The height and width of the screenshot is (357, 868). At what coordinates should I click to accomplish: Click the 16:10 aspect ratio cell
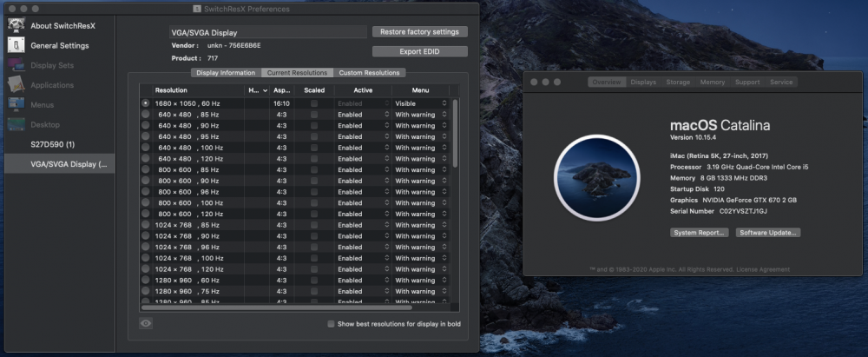[x=282, y=103]
